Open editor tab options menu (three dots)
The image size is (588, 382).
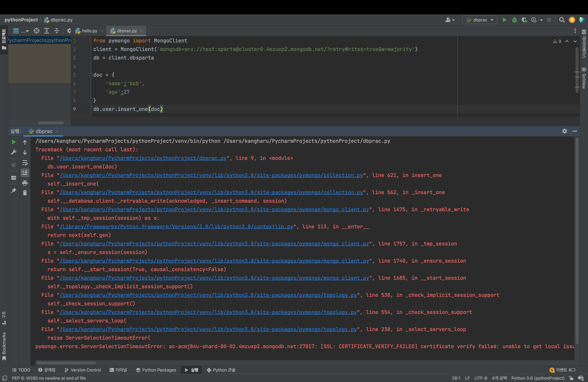tap(575, 31)
